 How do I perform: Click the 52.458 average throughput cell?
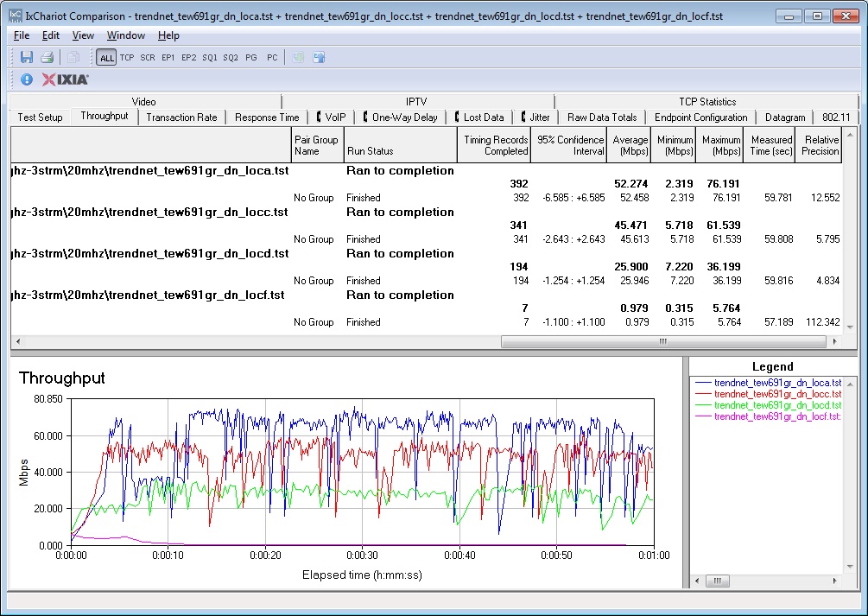[x=635, y=198]
